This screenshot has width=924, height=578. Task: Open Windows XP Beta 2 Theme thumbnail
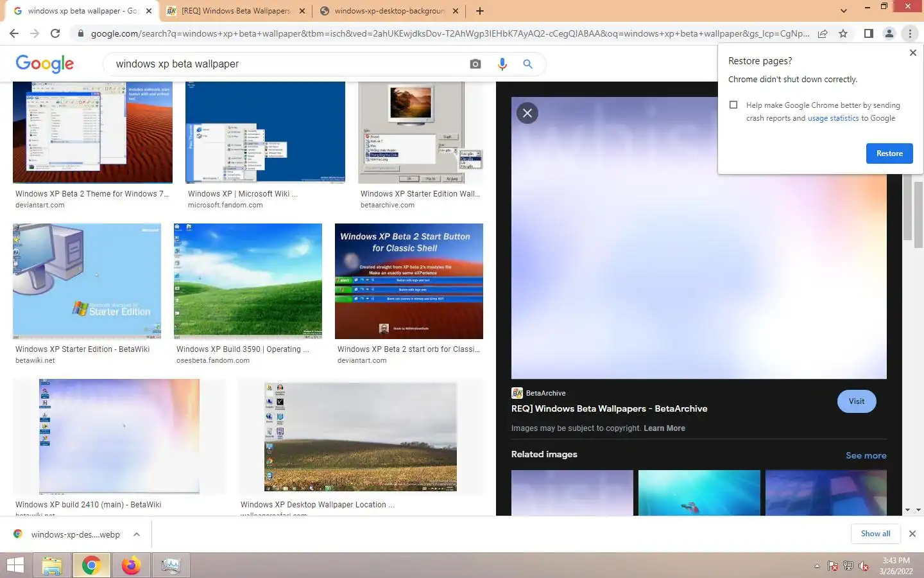92,132
